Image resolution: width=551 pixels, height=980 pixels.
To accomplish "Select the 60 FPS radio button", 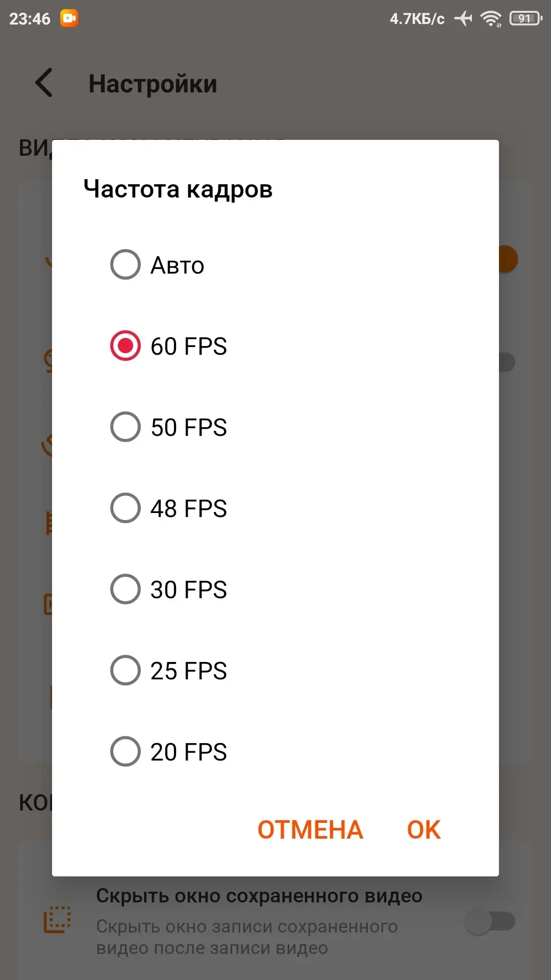I will [126, 346].
